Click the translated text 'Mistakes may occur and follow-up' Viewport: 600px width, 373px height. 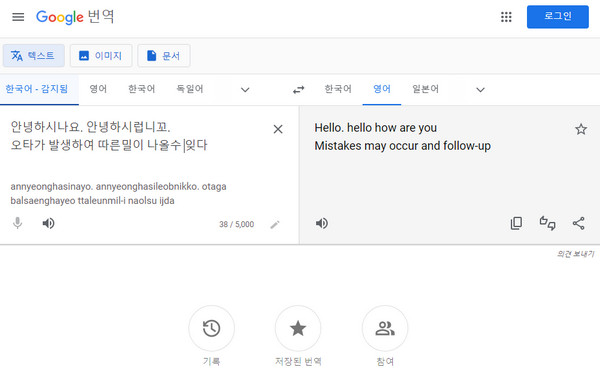click(x=403, y=146)
